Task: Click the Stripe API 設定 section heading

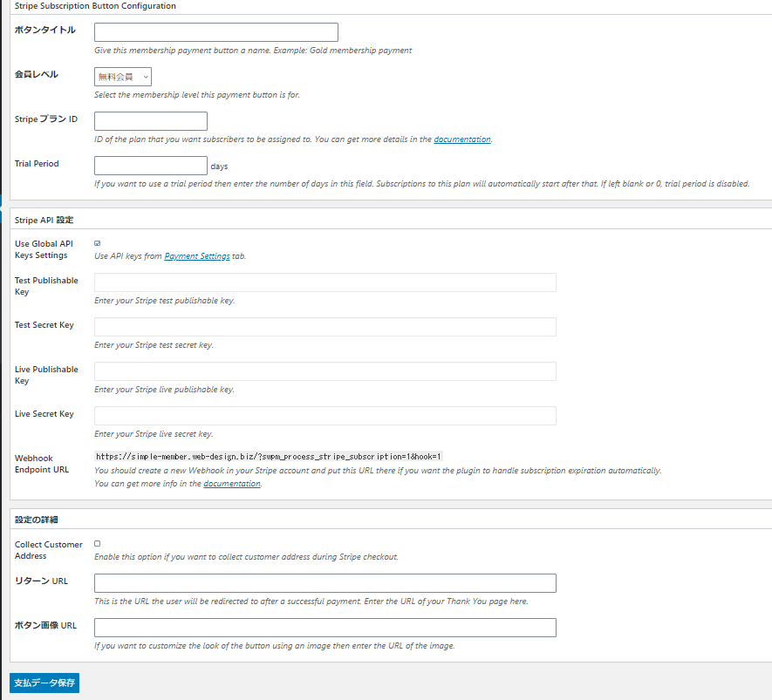Action: coord(44,220)
